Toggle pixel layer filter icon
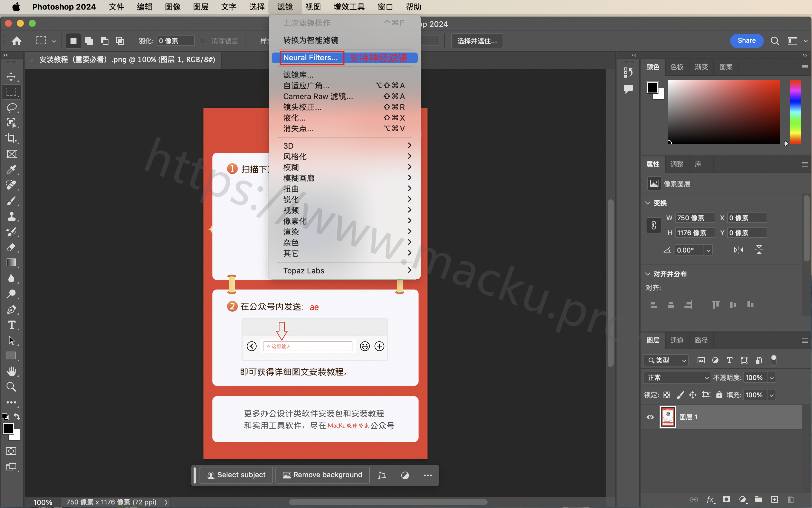 tap(701, 360)
